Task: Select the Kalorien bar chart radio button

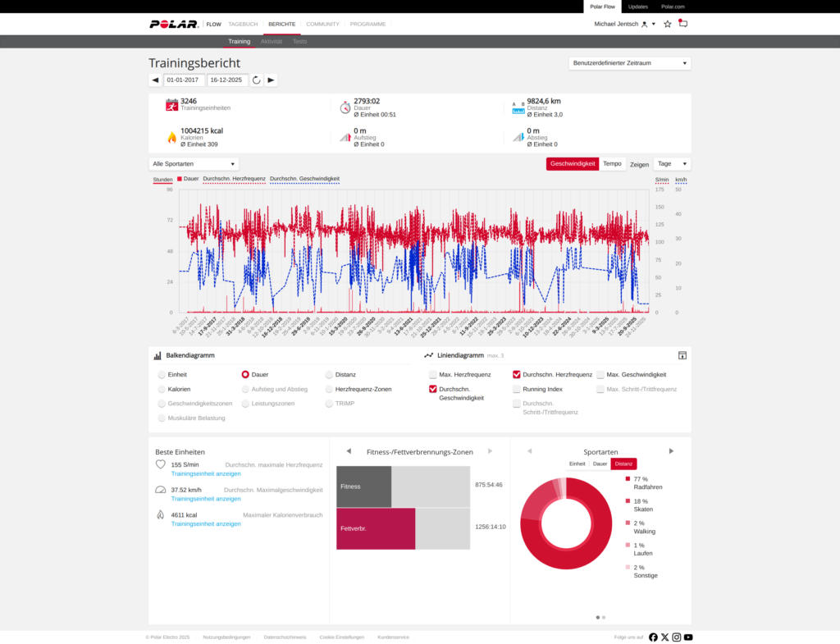Action: [x=162, y=389]
